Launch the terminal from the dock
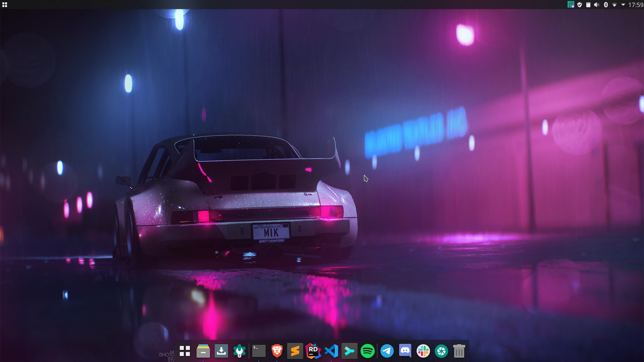The image size is (644, 362). click(x=259, y=351)
